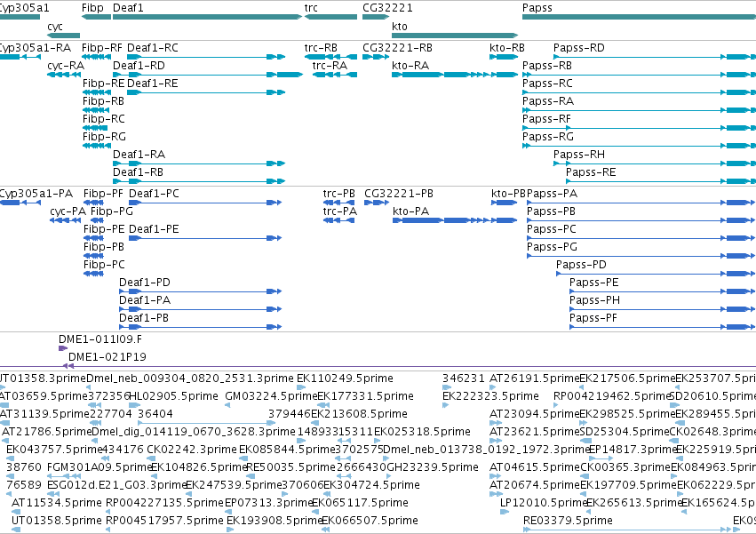Image resolution: width=756 pixels, height=534 pixels.
Task: Select protein Cyp305a1-PA
Action: (20, 203)
